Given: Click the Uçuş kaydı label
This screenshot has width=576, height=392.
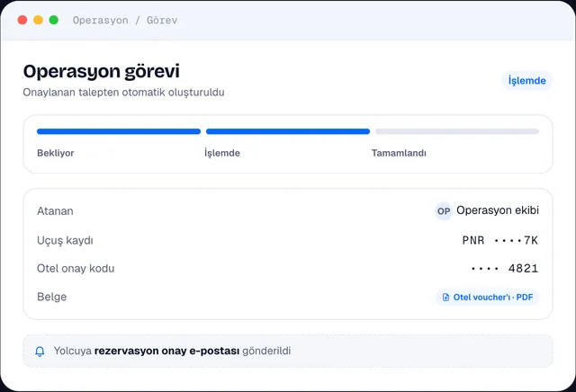Looking at the screenshot, I should (x=65, y=240).
